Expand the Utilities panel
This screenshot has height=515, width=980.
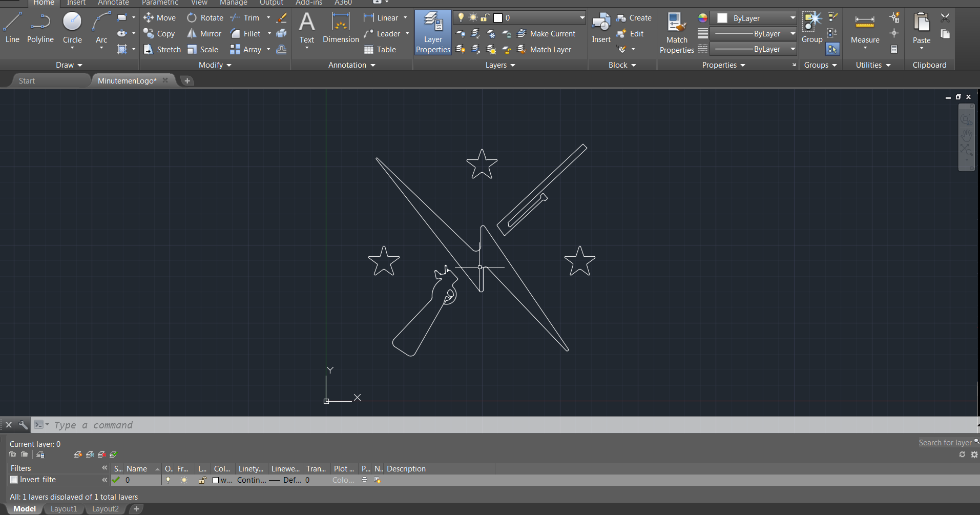(x=873, y=65)
